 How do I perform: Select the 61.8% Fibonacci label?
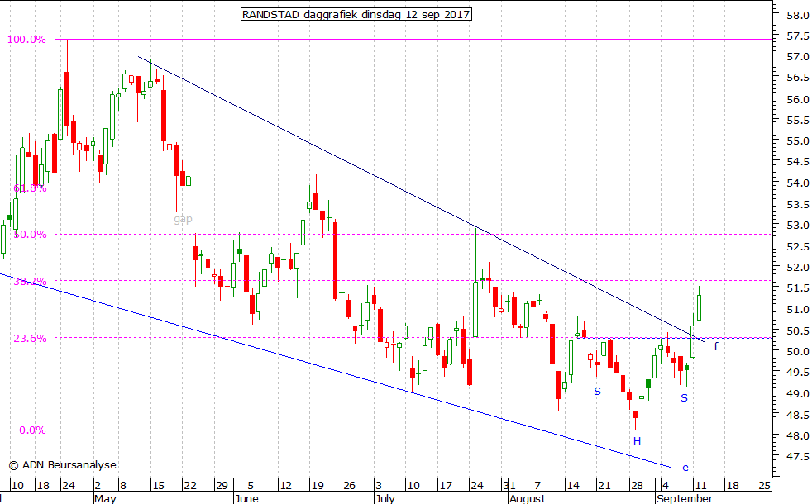30,188
